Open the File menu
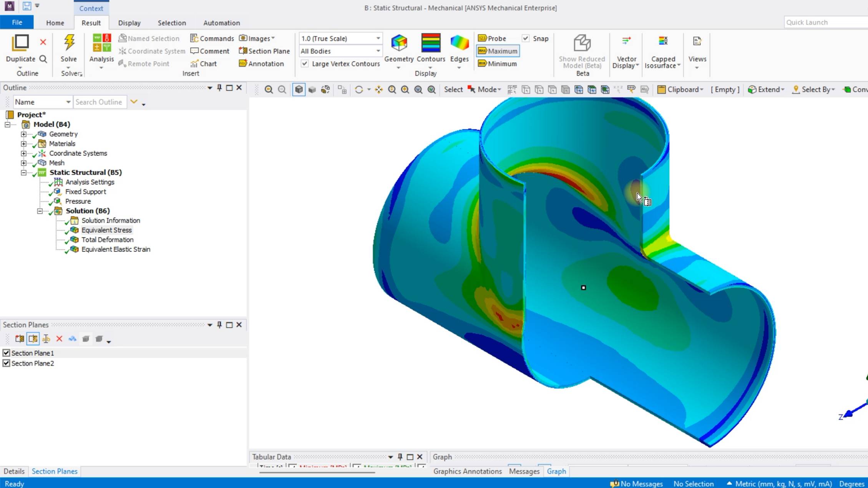The width and height of the screenshot is (868, 488). [x=17, y=22]
